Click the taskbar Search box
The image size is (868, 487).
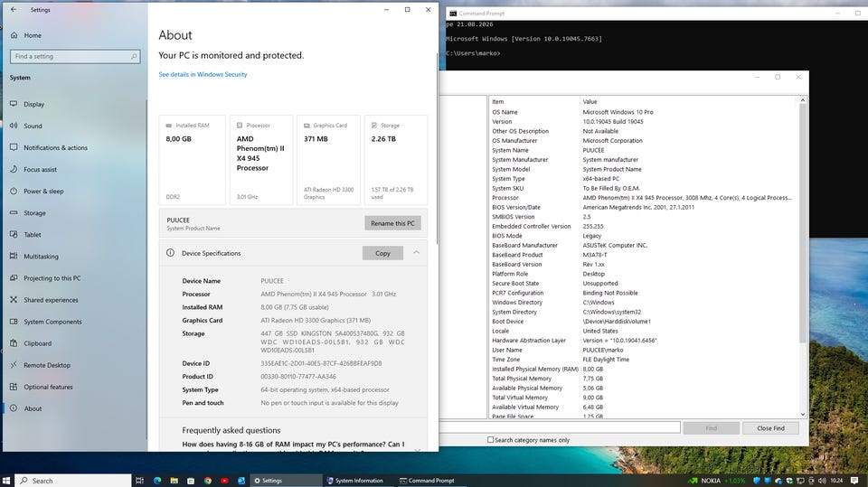point(73,481)
